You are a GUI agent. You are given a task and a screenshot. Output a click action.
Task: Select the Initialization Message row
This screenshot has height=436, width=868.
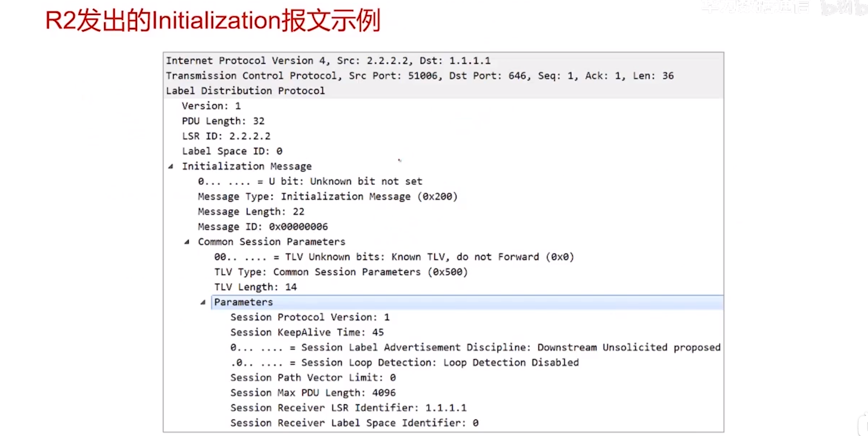[246, 167]
